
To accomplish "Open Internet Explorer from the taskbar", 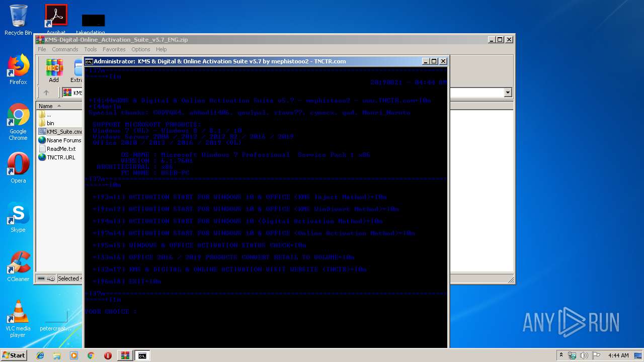I will coord(40,355).
